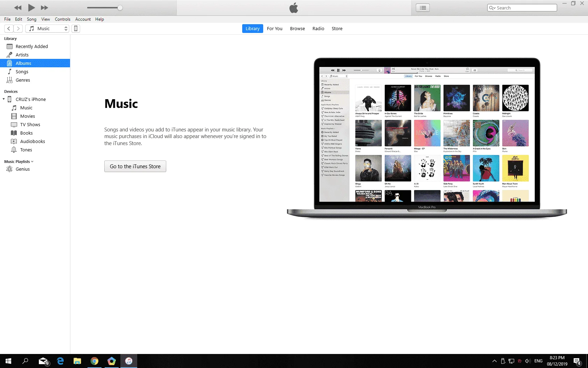The image size is (588, 368).
Task: Click the volume speaker tray icon
Action: pos(528,361)
